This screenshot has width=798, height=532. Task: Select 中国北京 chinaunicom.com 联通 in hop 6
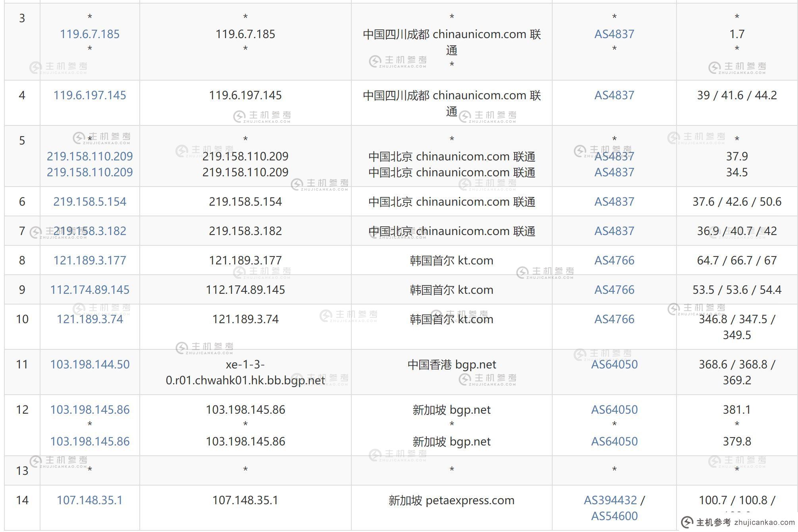click(x=452, y=202)
